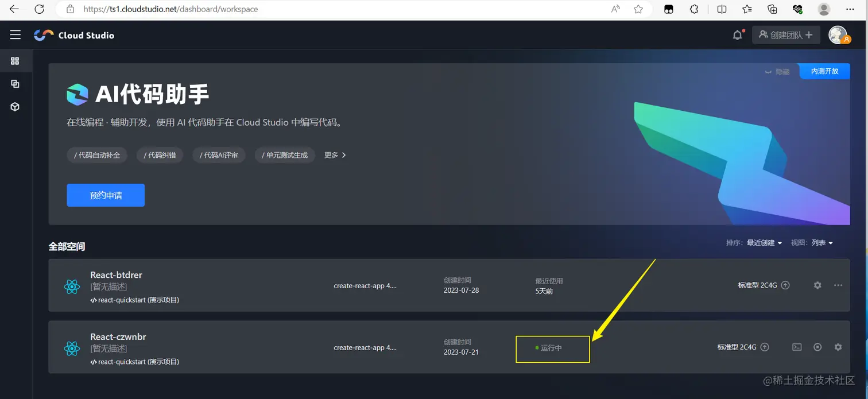
Task: Open the browser profile avatar
Action: 824,9
